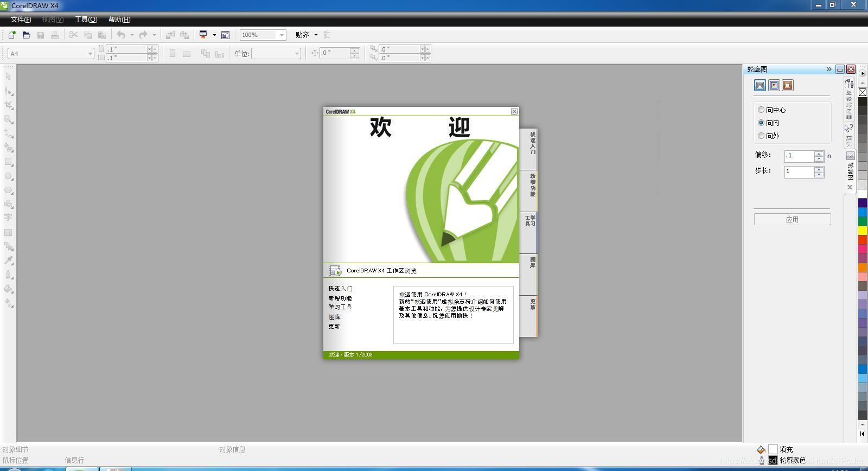Screen dimensions: 868x471
Task: Select the Fill bucket tool
Action: click(x=8, y=289)
